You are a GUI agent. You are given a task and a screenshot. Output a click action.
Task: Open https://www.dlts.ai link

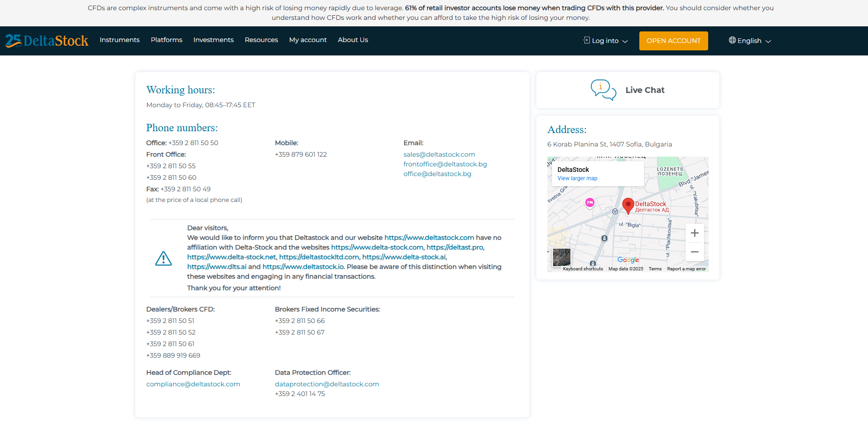pos(217,267)
